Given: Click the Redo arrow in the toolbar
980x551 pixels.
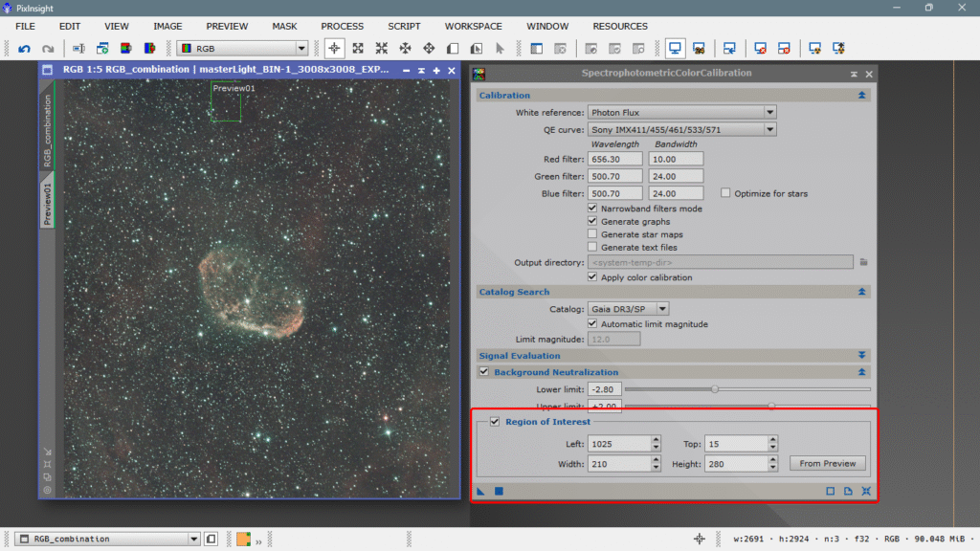Looking at the screenshot, I should pos(48,48).
